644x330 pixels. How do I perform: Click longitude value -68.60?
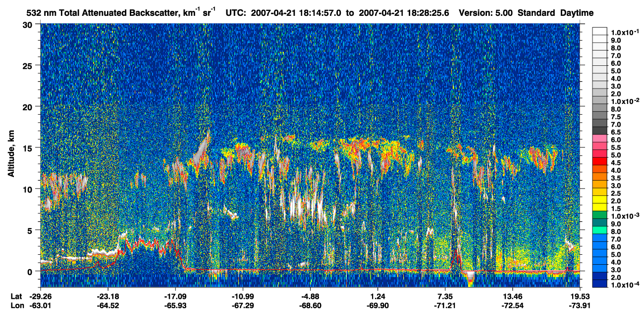tap(310, 305)
